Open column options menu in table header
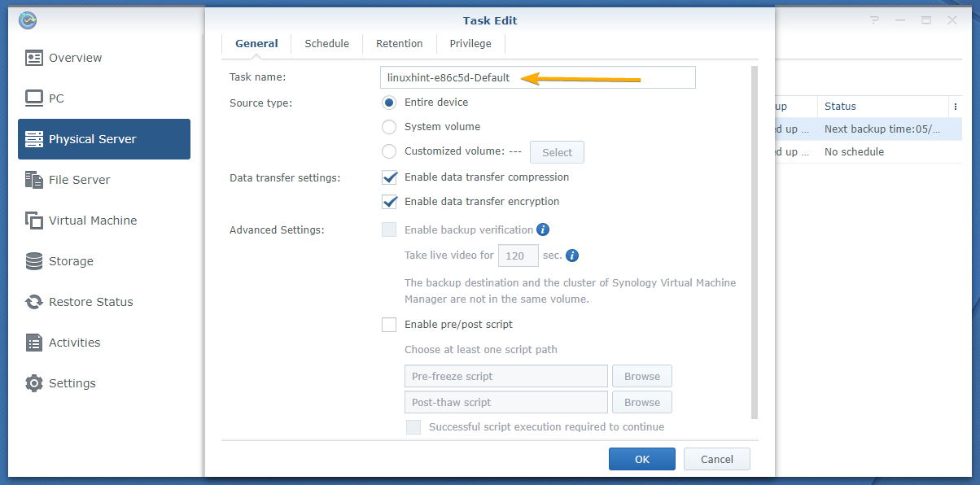This screenshot has height=485, width=980. (x=955, y=107)
